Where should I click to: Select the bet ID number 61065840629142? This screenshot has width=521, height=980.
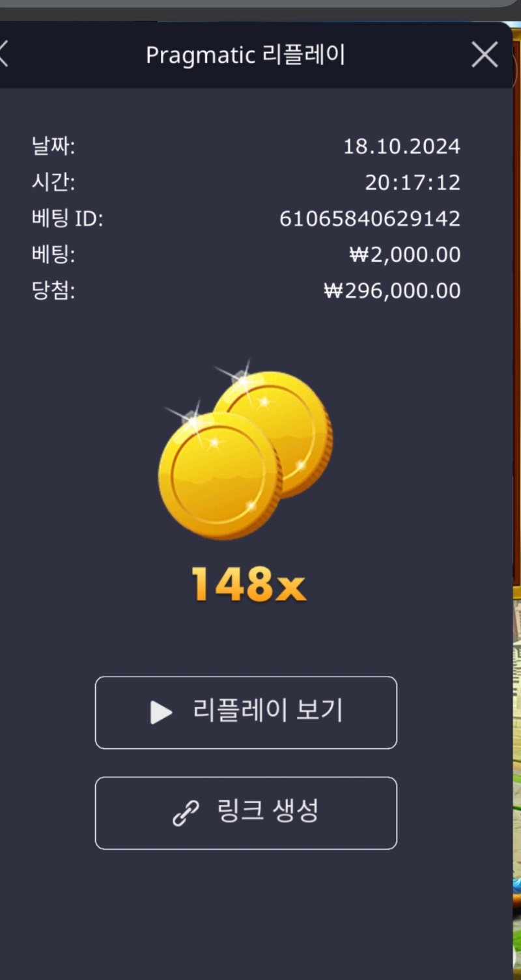pos(370,219)
